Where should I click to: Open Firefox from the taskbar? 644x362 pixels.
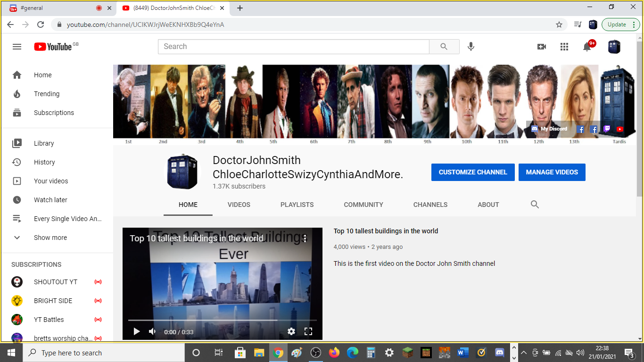334,353
